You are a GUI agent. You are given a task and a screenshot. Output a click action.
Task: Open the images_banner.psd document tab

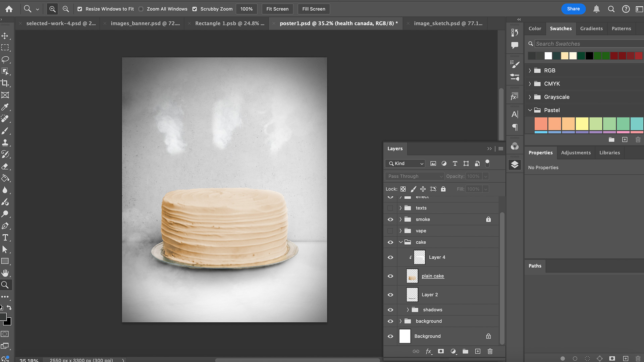tap(145, 23)
